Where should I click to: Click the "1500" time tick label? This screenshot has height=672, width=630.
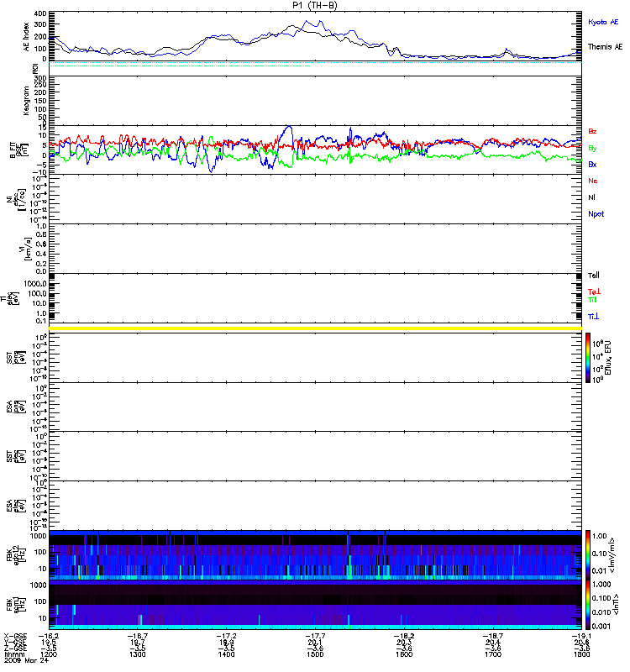[x=315, y=654]
